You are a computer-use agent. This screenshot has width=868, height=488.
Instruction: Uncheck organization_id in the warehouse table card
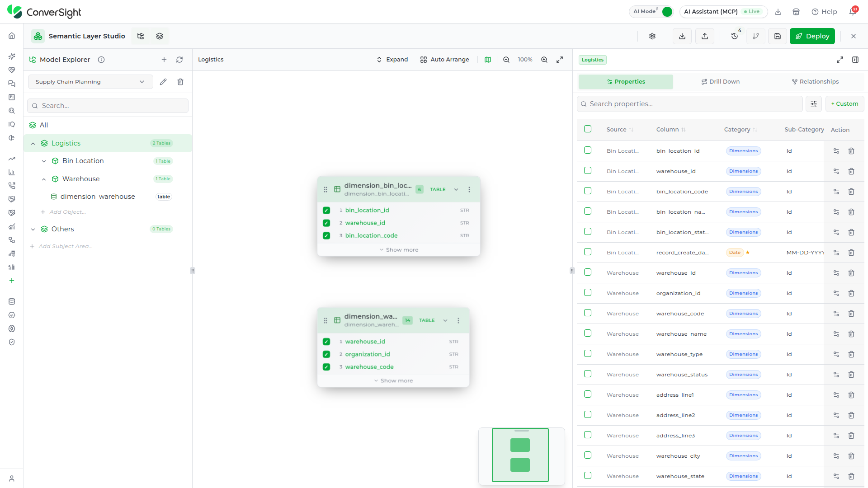click(x=326, y=354)
